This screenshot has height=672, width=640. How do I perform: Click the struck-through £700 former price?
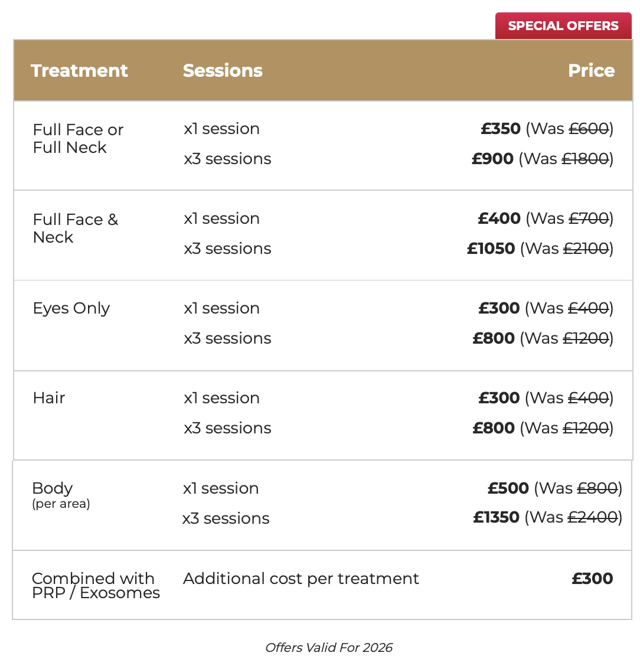click(589, 218)
